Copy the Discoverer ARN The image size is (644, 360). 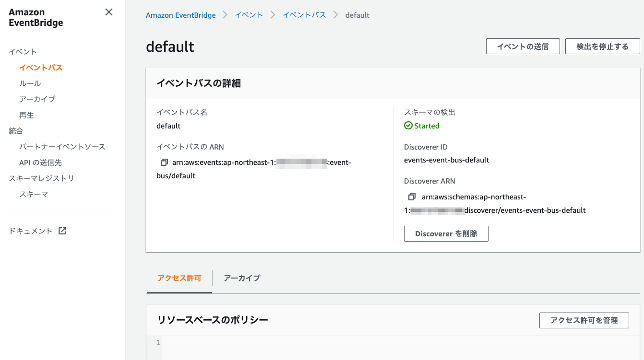[412, 197]
